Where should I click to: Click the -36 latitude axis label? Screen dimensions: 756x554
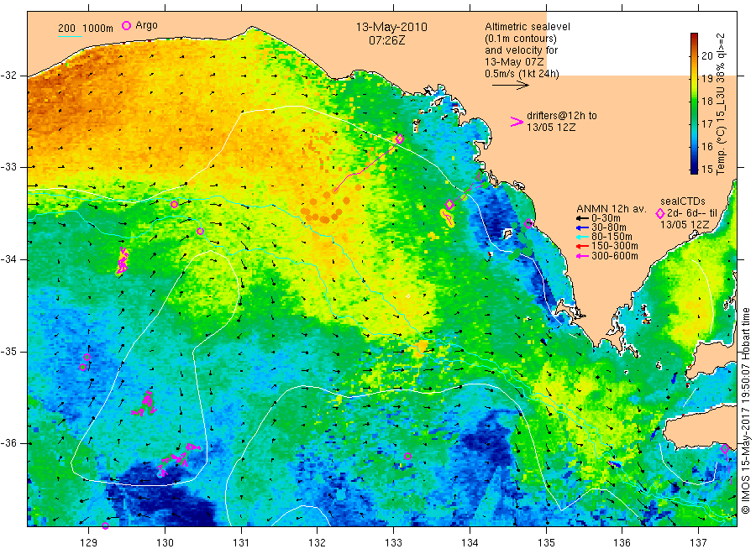click(x=8, y=443)
